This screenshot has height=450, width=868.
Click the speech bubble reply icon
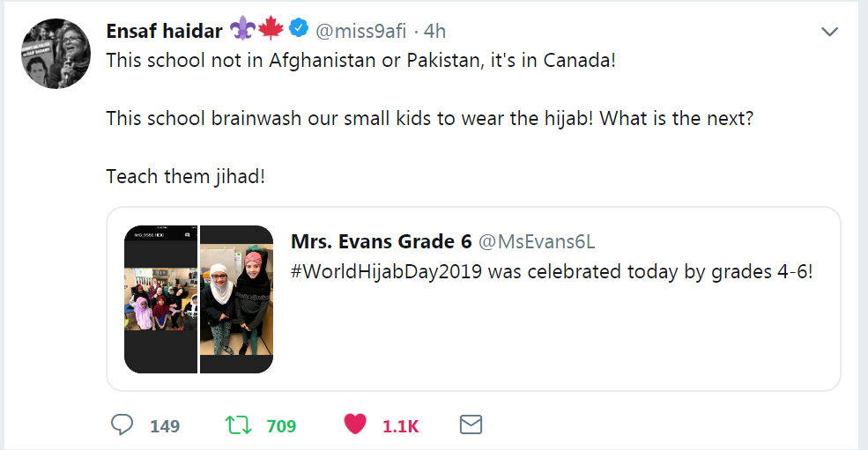[122, 425]
